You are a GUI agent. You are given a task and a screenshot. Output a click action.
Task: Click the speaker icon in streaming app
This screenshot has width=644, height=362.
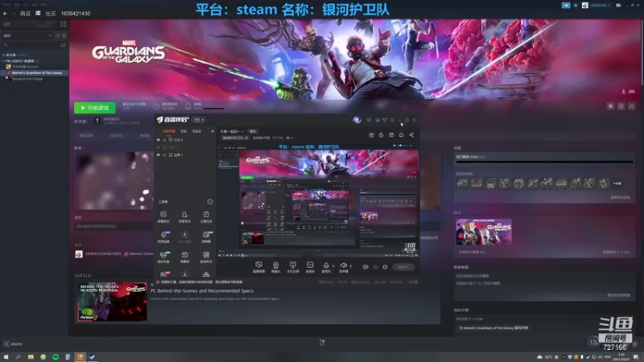(344, 265)
